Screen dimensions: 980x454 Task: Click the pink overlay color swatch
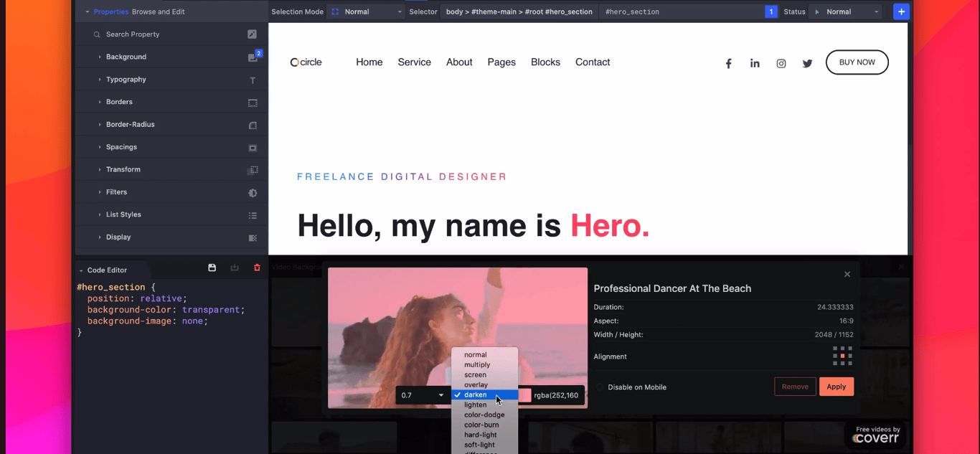[525, 395]
